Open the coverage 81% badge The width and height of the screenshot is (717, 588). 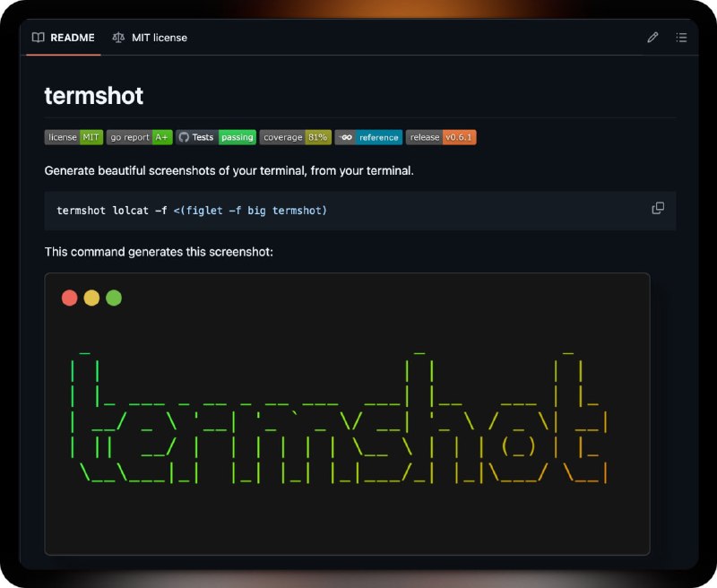[x=296, y=137]
